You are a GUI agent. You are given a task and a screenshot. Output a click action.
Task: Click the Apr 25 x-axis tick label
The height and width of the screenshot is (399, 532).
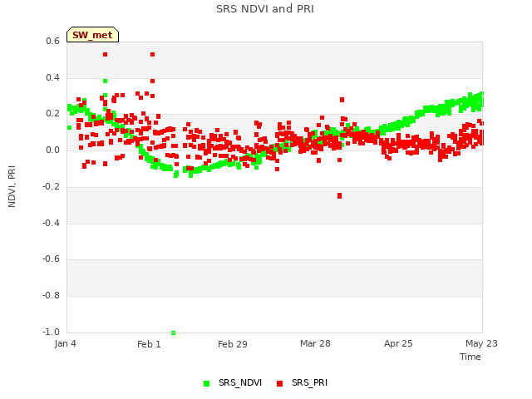[398, 343]
